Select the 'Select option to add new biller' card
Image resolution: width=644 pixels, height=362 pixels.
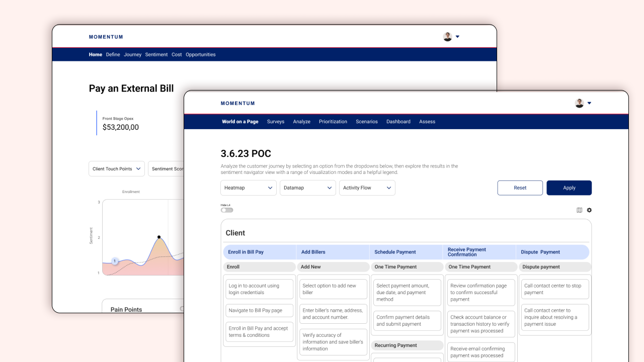point(334,289)
